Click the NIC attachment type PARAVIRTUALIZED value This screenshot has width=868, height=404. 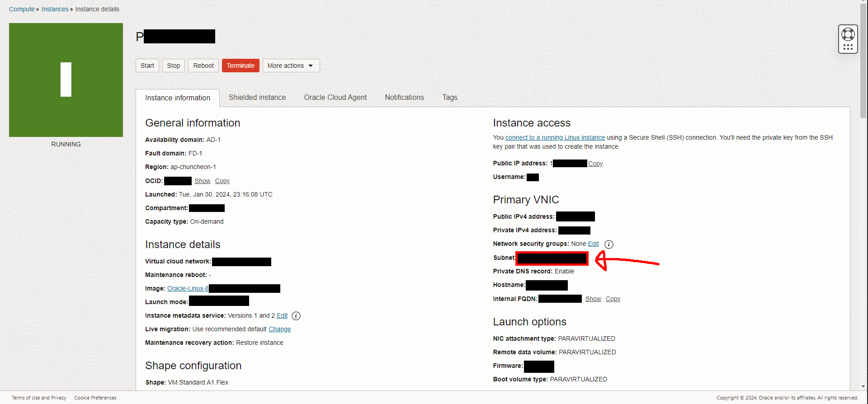coord(586,338)
